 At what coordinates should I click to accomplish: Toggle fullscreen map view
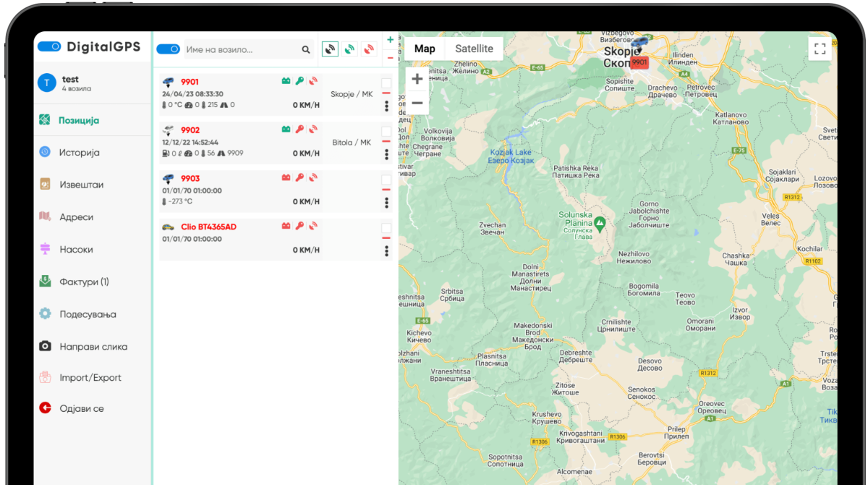point(820,48)
